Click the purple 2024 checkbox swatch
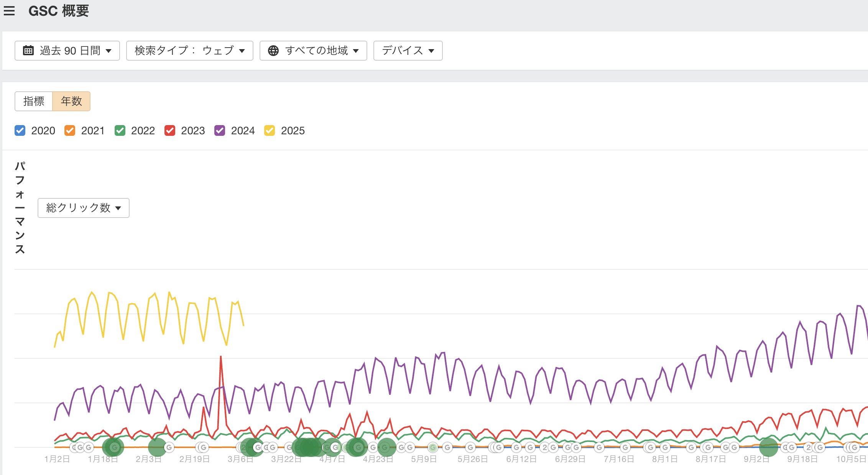This screenshot has width=868, height=475. (x=220, y=130)
